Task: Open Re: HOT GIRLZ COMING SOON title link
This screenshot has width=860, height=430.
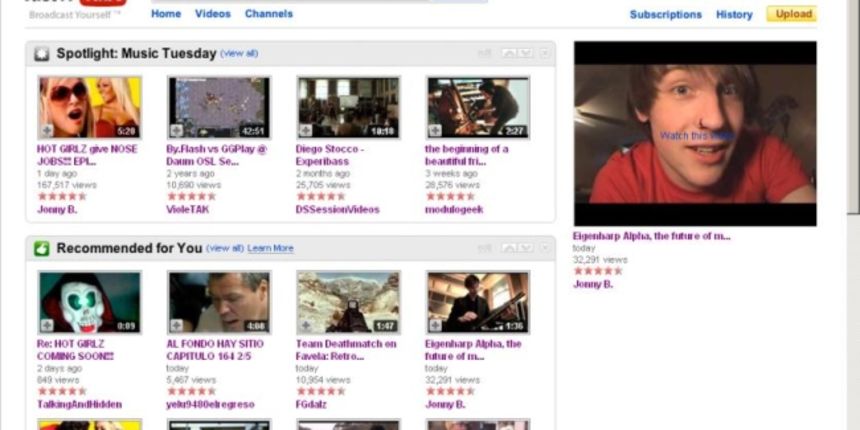Action: click(x=75, y=350)
